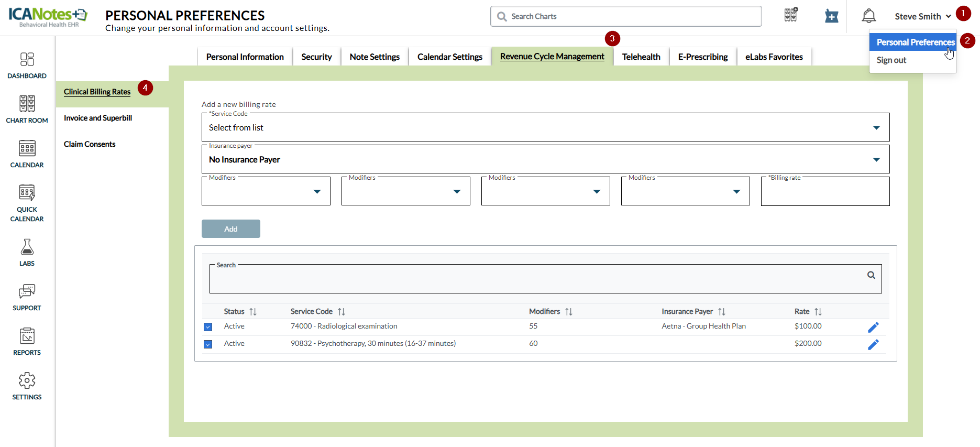Toggle checkbox for 90832 Psychotherapy row

208,344
